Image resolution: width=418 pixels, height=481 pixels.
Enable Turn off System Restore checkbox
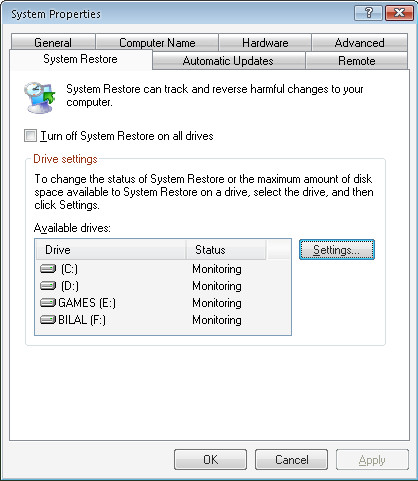tap(30, 136)
